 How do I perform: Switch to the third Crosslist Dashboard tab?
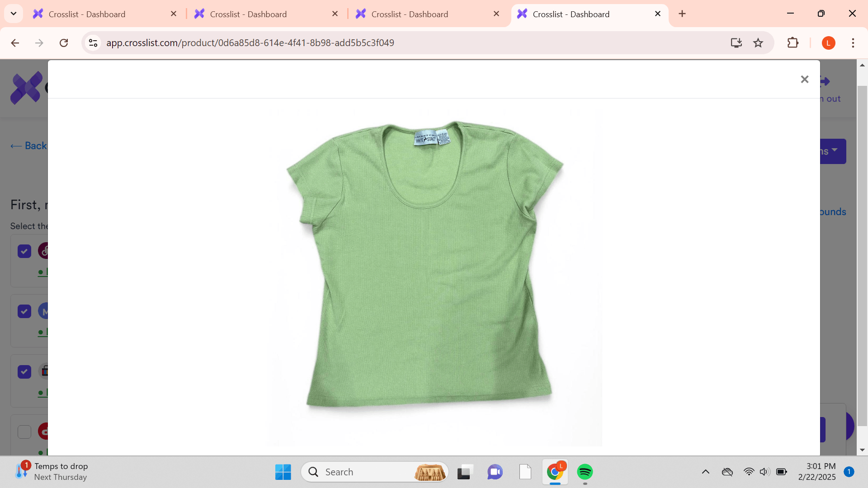click(x=427, y=14)
